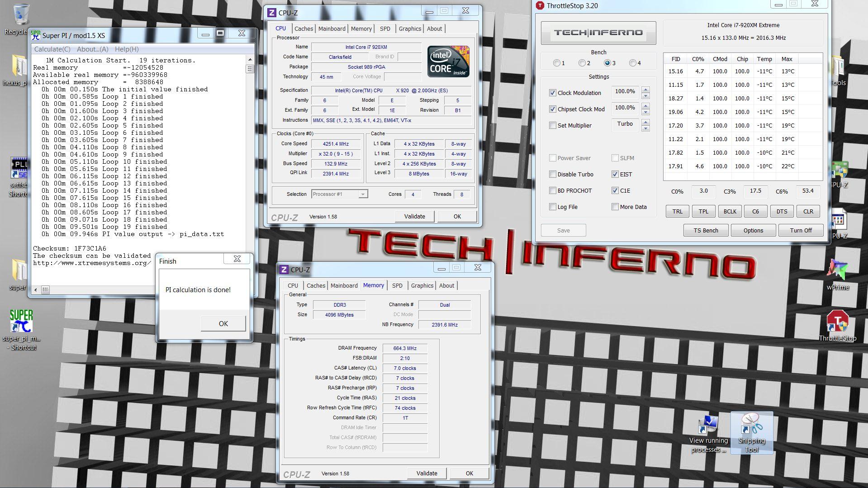Open the hexus_pi folder icon on desktop
The image size is (868, 488).
tap(19, 66)
